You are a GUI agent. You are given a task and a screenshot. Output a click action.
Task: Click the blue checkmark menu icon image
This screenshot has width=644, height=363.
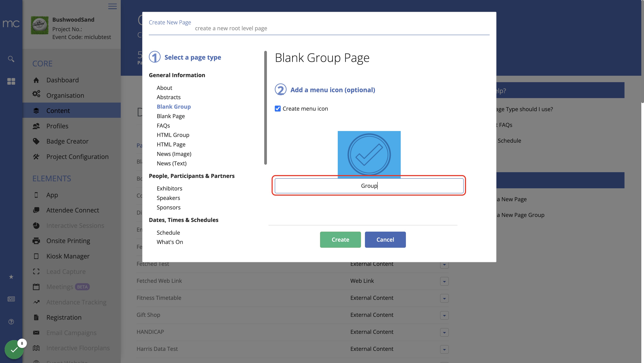click(369, 154)
